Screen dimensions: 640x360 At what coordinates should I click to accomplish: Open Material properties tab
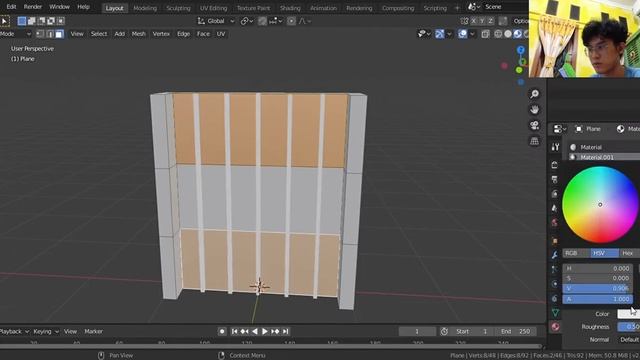point(555,327)
